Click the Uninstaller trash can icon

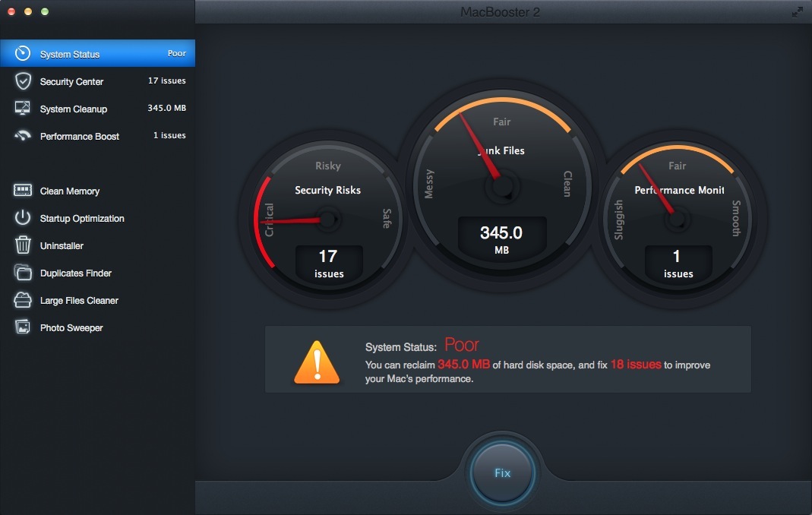click(23, 245)
